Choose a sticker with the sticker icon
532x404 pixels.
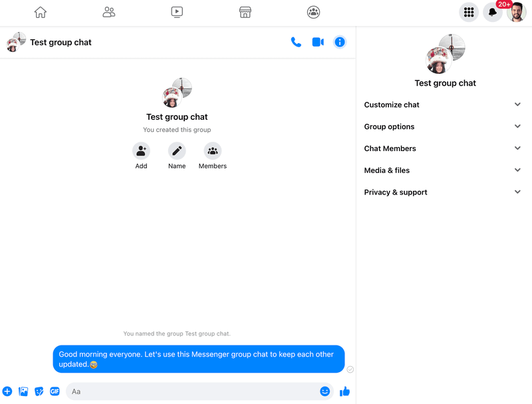tap(39, 391)
